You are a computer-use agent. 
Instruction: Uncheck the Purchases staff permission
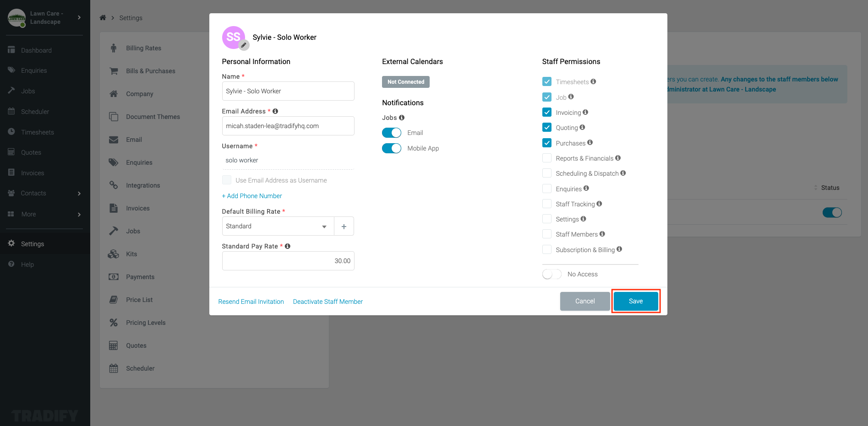click(547, 143)
